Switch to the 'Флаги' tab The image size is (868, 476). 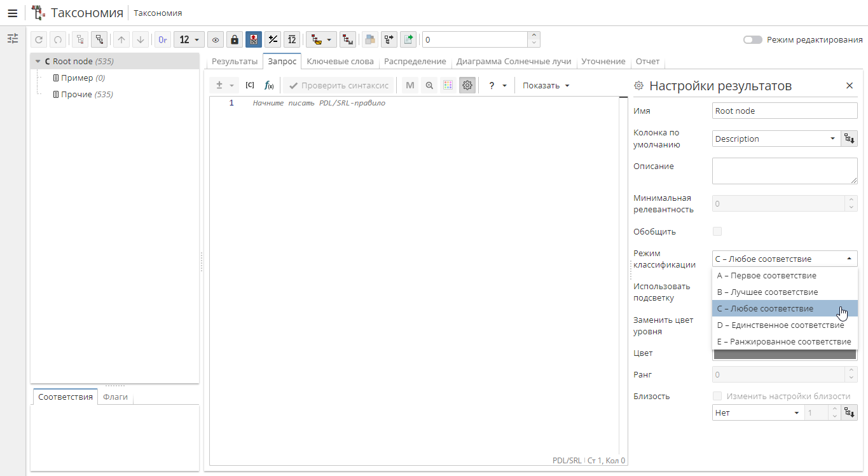pyautogui.click(x=115, y=397)
